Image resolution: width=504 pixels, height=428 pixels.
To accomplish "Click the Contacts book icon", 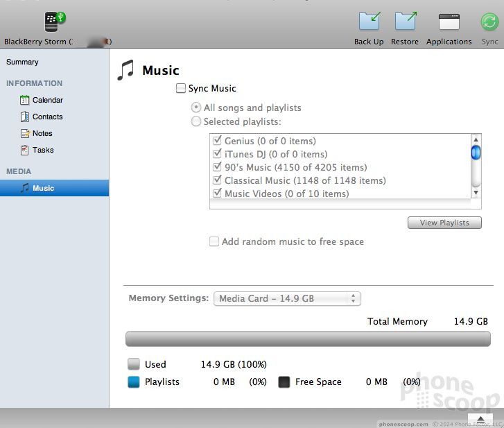I will click(24, 117).
